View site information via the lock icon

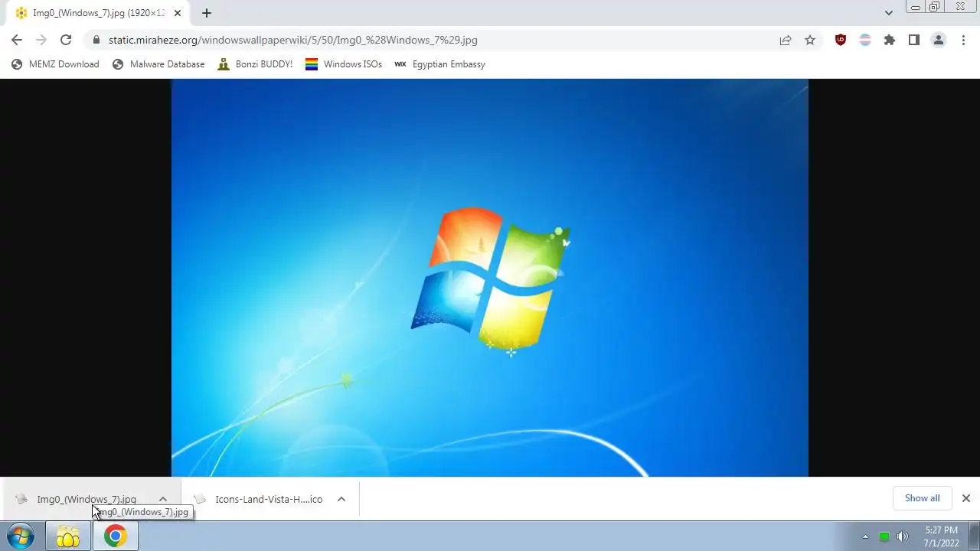pyautogui.click(x=96, y=40)
